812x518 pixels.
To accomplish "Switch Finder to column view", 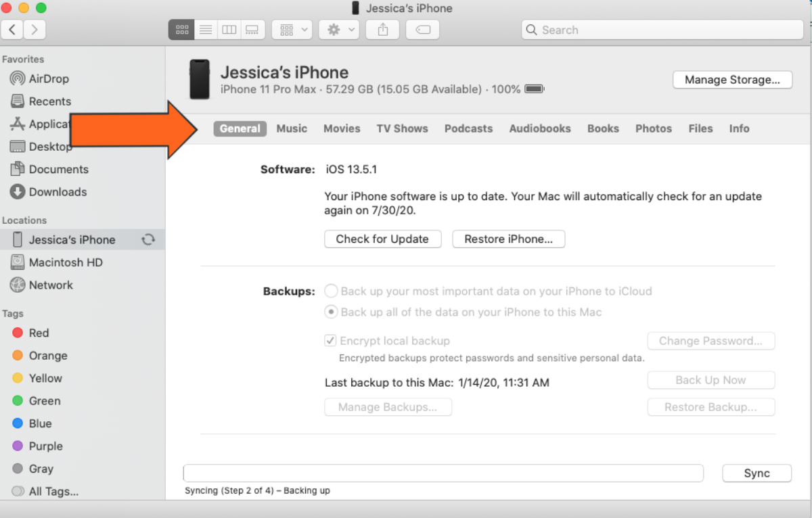I will tap(229, 29).
